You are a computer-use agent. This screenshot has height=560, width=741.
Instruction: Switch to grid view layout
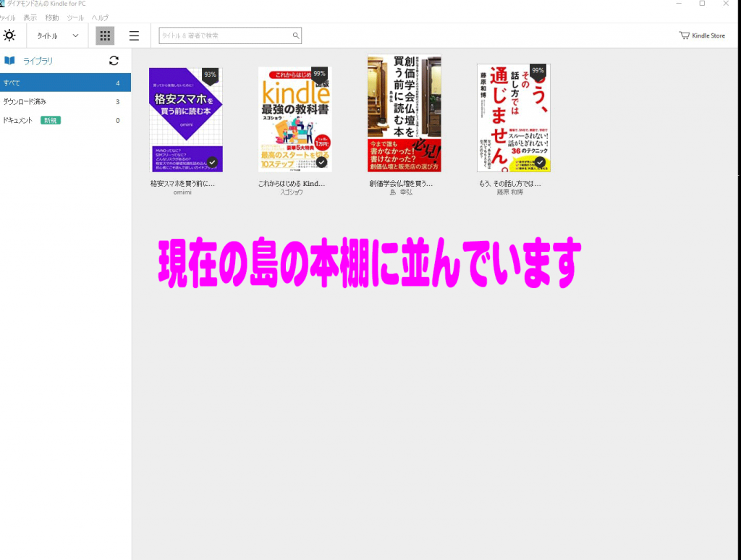(x=105, y=35)
